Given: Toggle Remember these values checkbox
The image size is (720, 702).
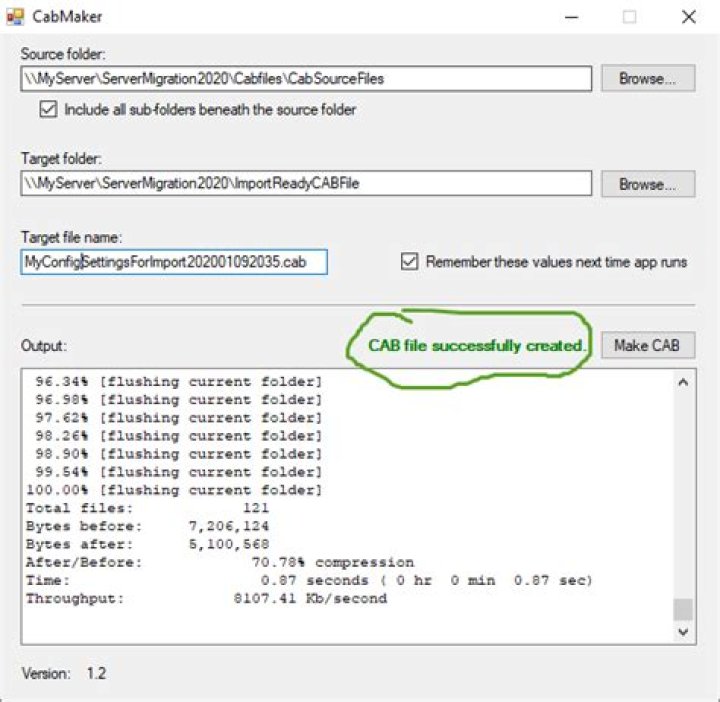Looking at the screenshot, I should click(409, 262).
